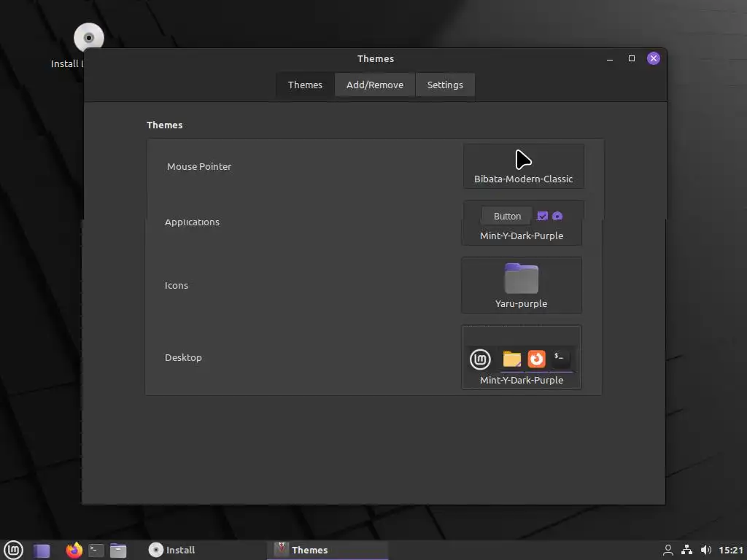Switch to the Themes tab
This screenshot has height=560, width=747.
tap(305, 85)
